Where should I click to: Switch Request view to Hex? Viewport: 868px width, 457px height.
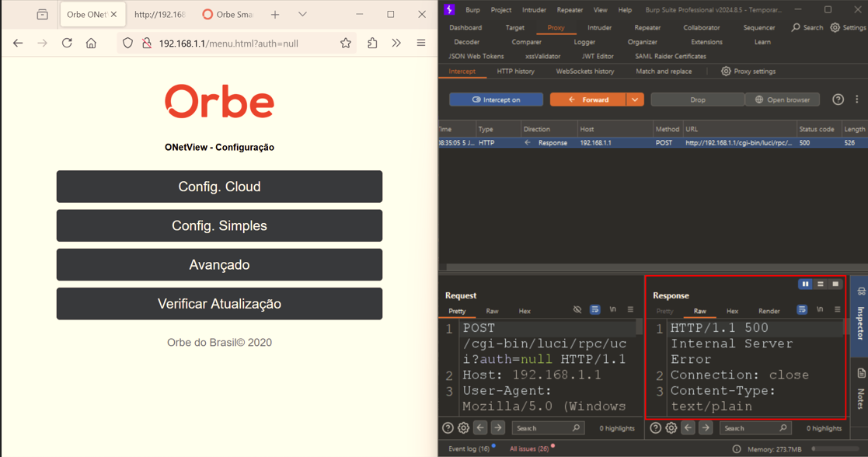(x=525, y=312)
